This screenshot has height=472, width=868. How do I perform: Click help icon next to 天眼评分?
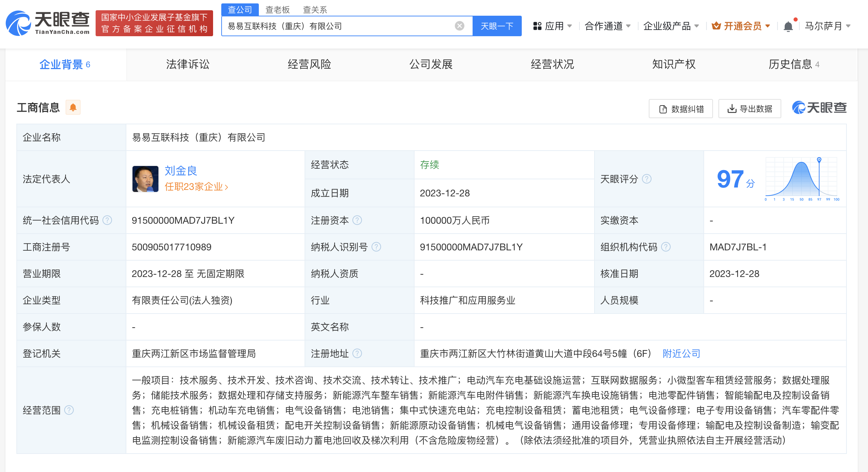pos(647,179)
